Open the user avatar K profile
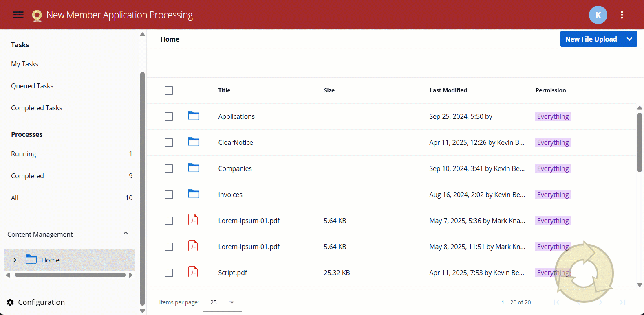This screenshot has height=315, width=644. click(598, 15)
